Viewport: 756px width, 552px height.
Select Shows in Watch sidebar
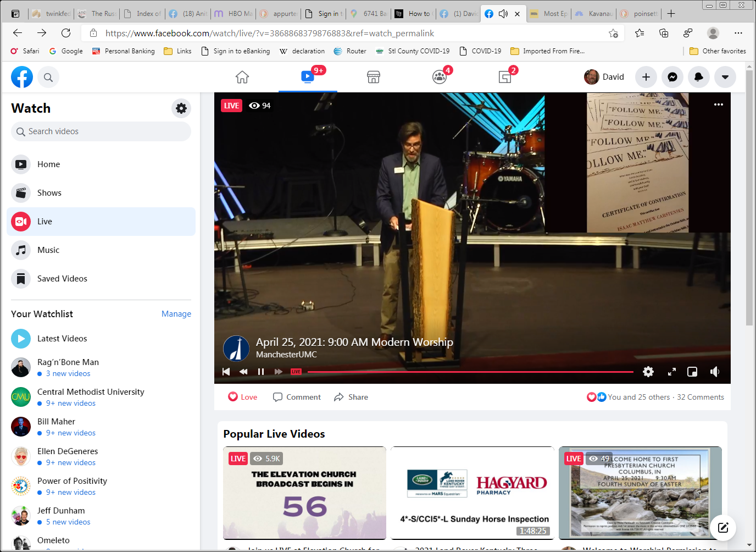coord(49,193)
